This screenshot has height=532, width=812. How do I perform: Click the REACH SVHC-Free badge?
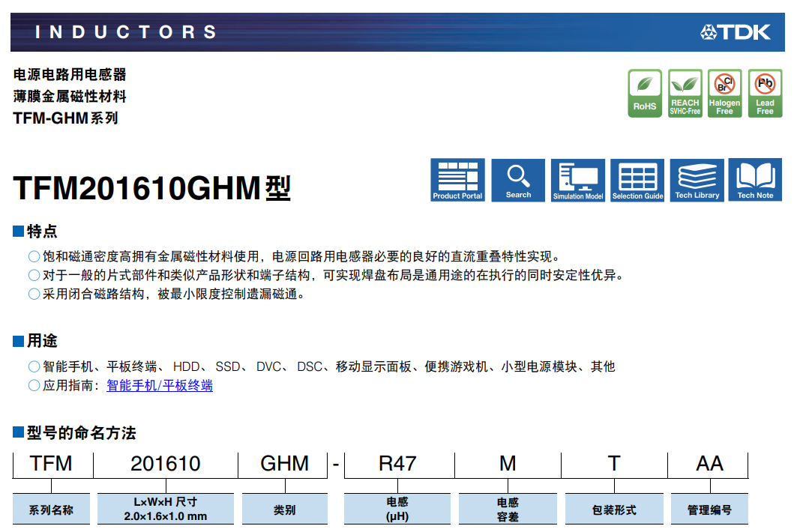coord(685,94)
